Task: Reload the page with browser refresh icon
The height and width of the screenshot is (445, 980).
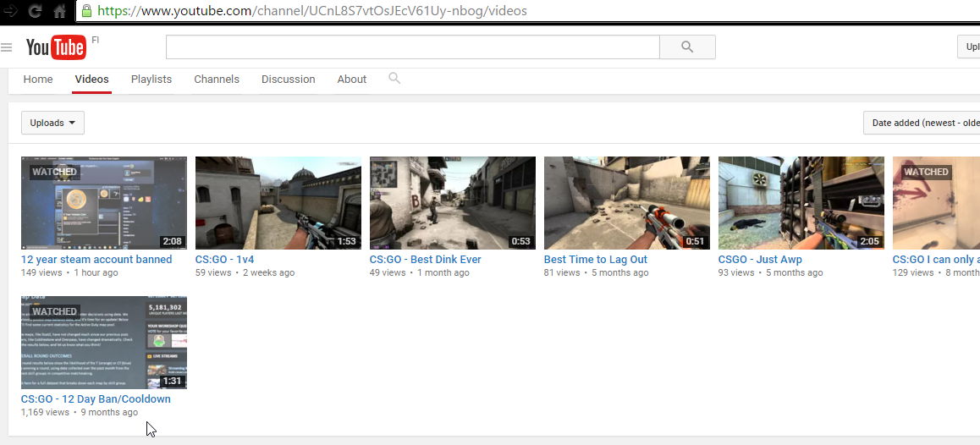Action: (x=36, y=11)
